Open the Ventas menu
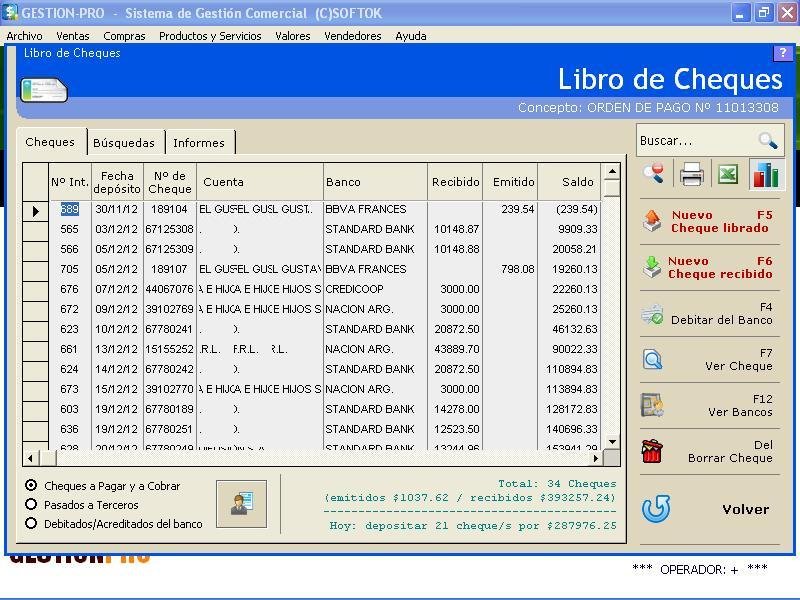This screenshot has height=600, width=800. point(73,36)
